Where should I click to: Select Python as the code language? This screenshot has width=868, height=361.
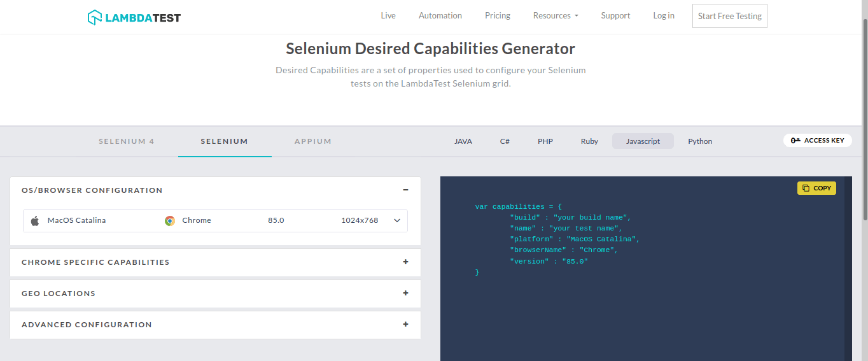(x=700, y=141)
